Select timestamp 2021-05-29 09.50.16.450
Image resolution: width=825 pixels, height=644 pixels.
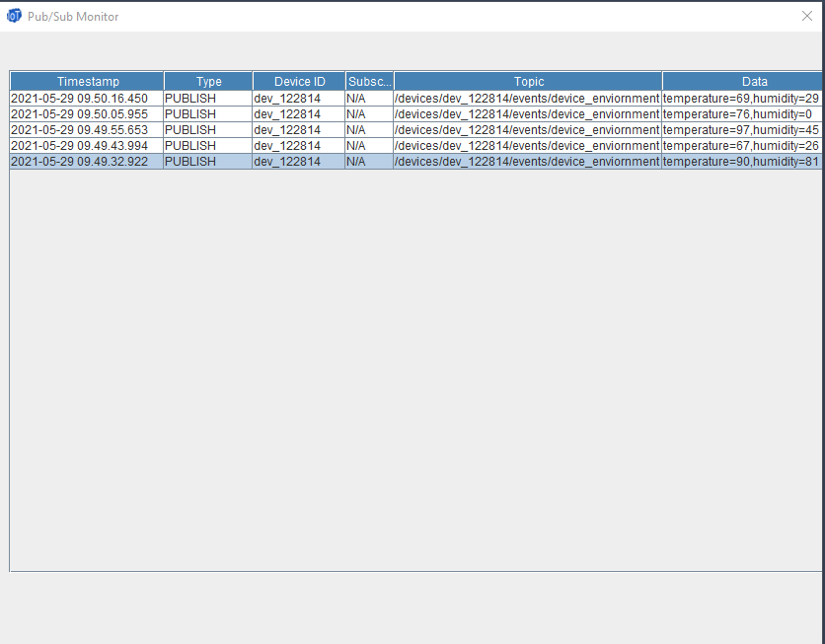coord(79,99)
